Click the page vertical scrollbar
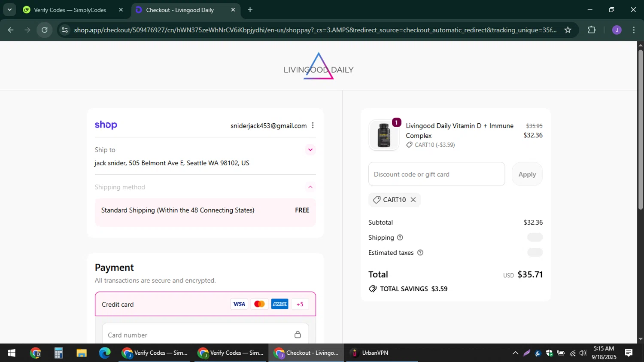Screen dimensions: 644x362 (640, 130)
